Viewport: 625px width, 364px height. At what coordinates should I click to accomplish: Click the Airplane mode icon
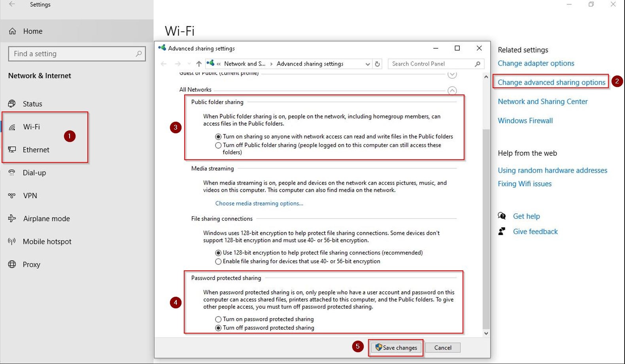click(12, 219)
